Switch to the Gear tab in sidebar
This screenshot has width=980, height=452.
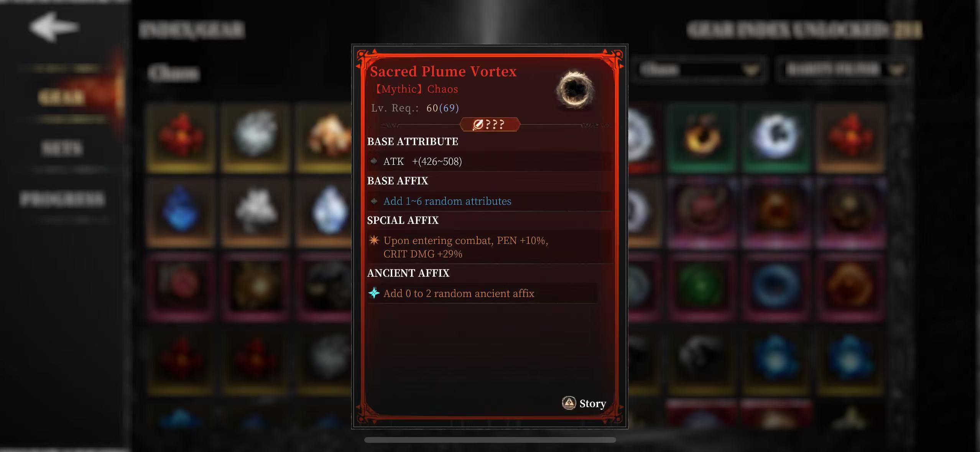[61, 97]
